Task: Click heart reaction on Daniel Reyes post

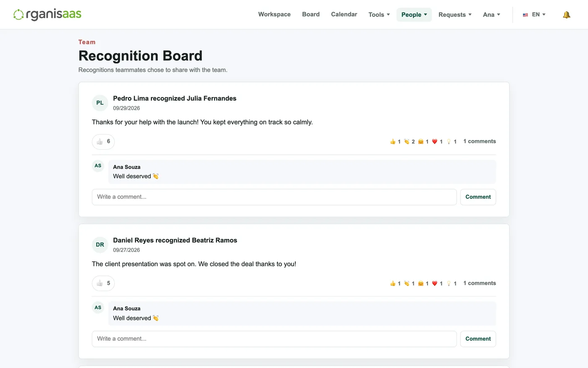Action: point(437,283)
